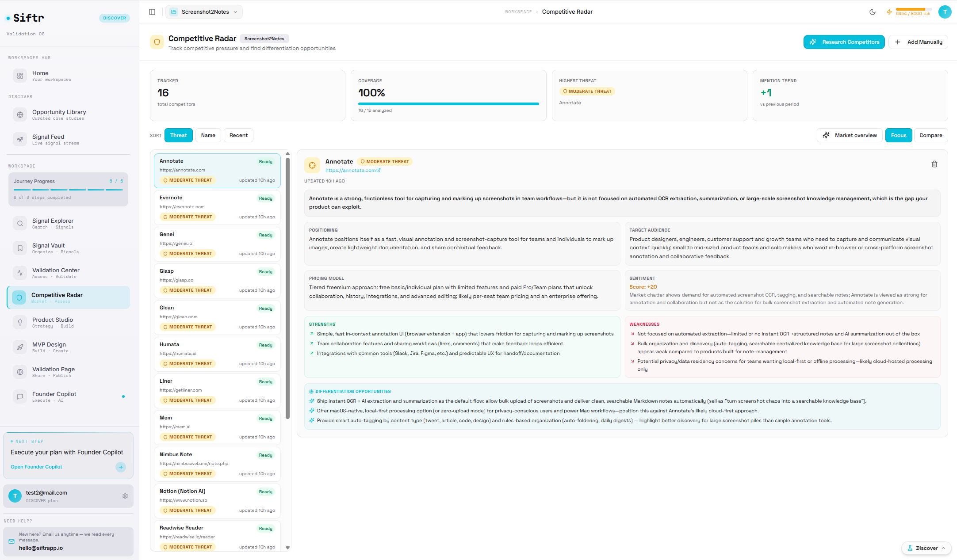Toggle dark mode moon icon
The width and height of the screenshot is (957, 560).
coord(873,12)
